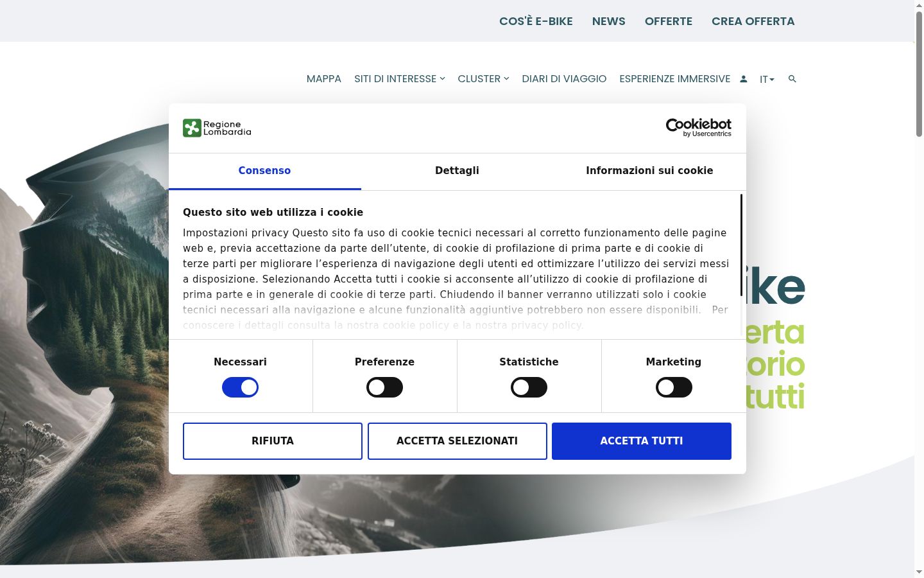924x578 pixels.
Task: Click the 'Statistiche' category label
Action: (x=529, y=362)
